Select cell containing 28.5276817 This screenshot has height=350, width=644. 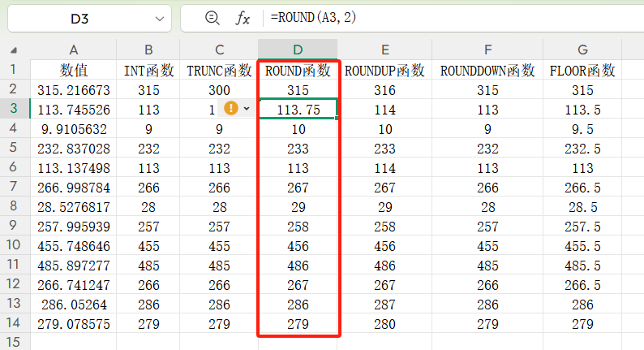pos(74,207)
